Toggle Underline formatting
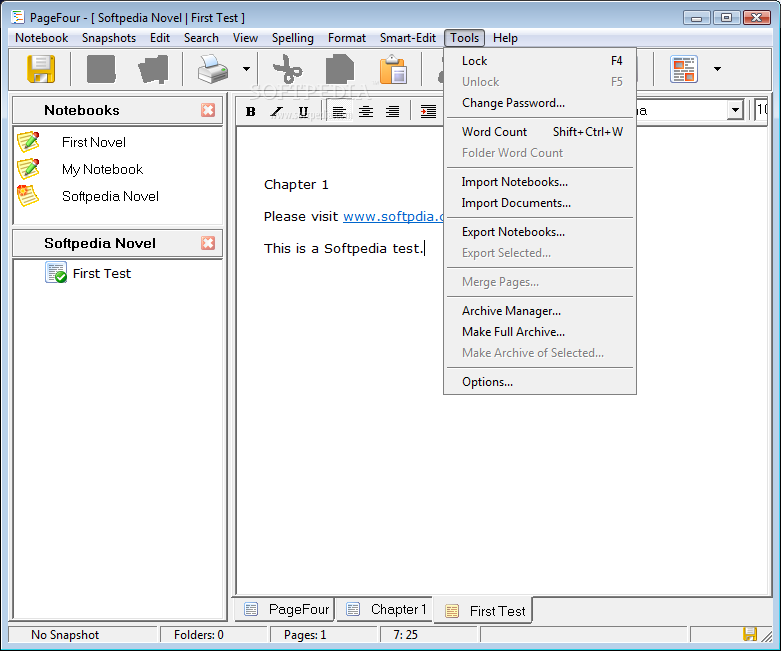 (303, 111)
